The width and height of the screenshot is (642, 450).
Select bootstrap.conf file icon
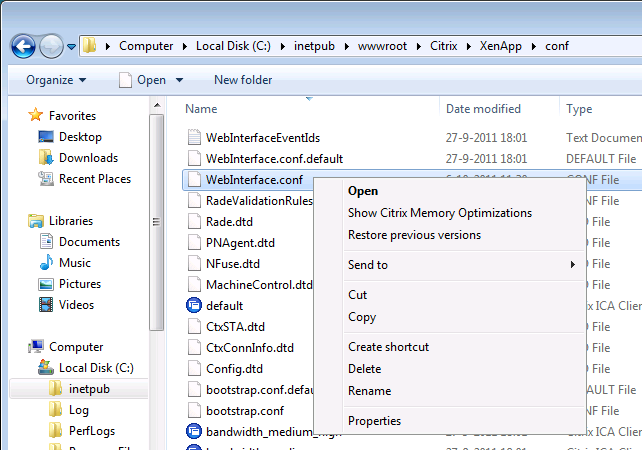click(194, 410)
